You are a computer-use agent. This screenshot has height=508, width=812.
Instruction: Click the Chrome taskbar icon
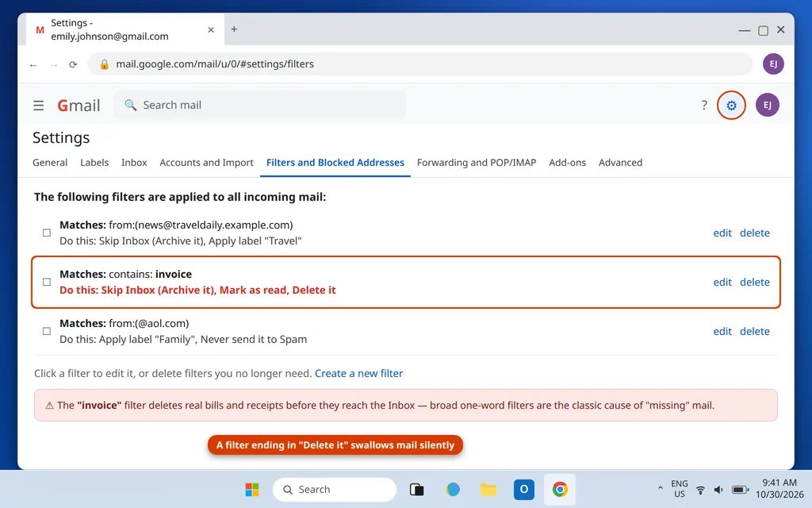pyautogui.click(x=559, y=489)
